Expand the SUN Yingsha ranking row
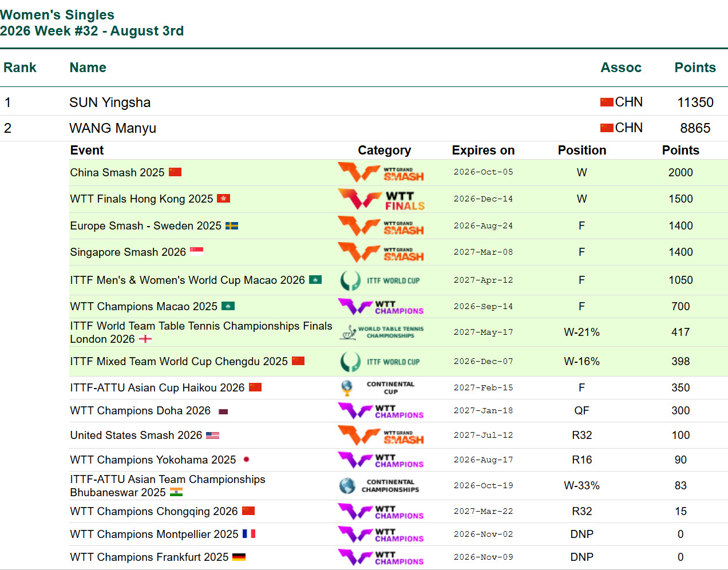Screen dimensions: 728x570 (364, 102)
